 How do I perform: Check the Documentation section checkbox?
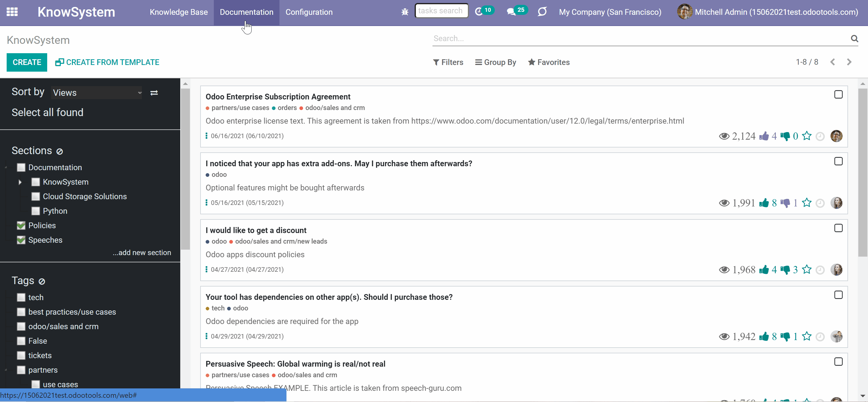pos(21,168)
